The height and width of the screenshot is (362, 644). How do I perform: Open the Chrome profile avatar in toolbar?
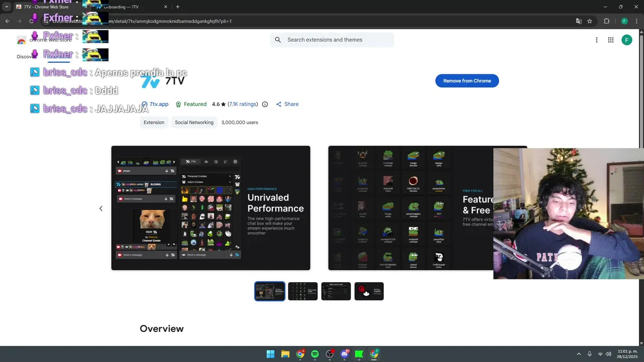(624, 21)
